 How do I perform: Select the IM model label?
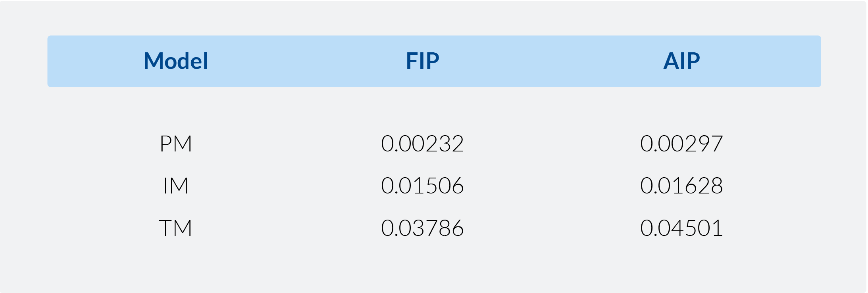click(x=175, y=186)
